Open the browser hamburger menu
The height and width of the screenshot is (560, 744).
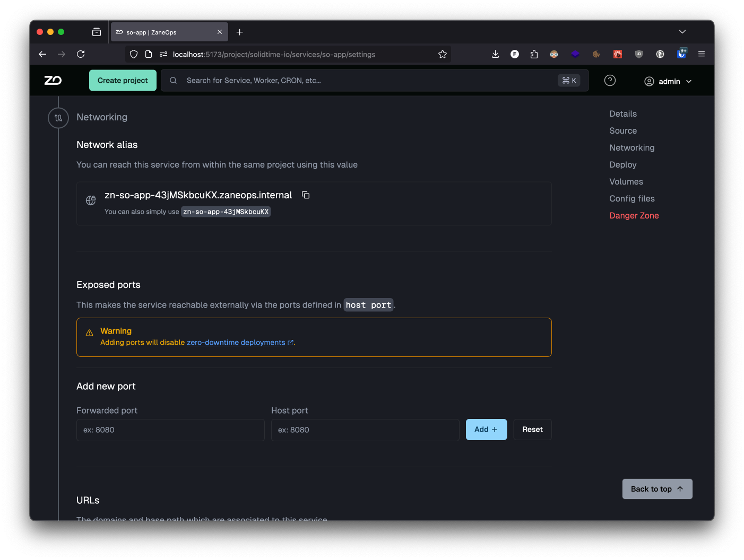pyautogui.click(x=702, y=54)
